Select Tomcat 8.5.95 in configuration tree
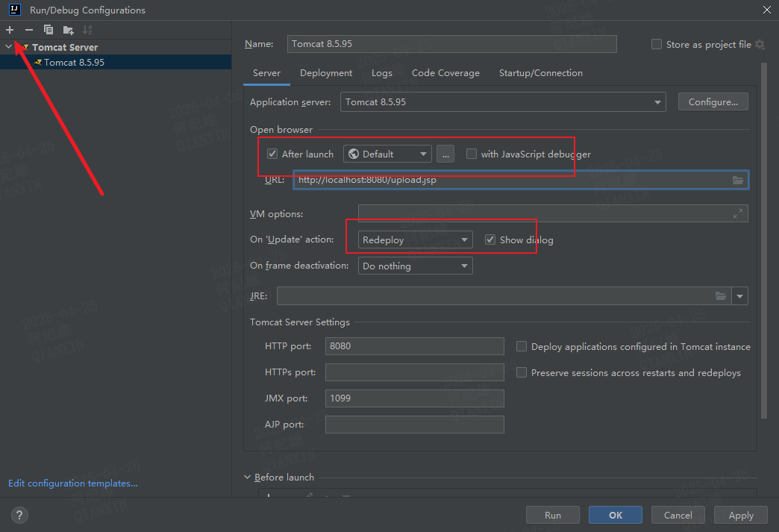779x532 pixels. point(116,62)
